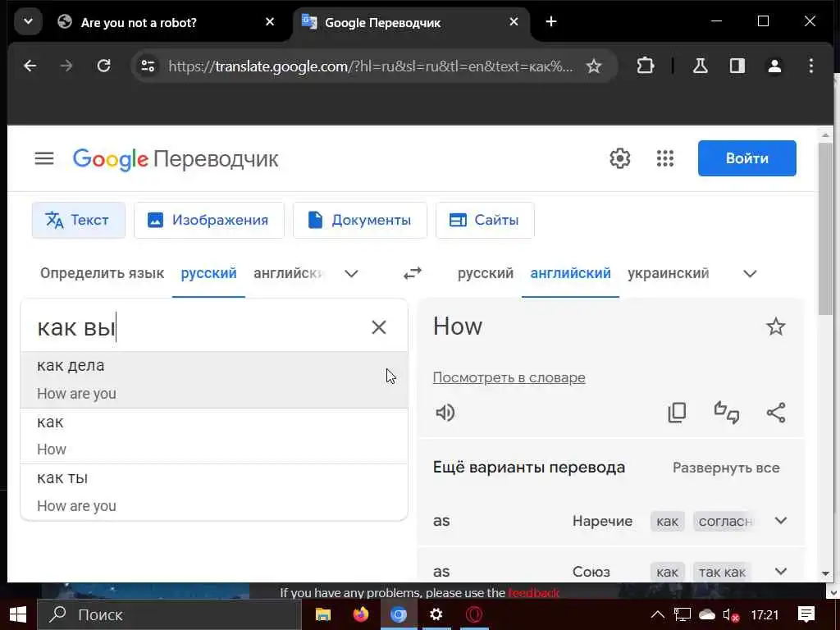Expand the source language list
The width and height of the screenshot is (840, 630).
point(351,274)
